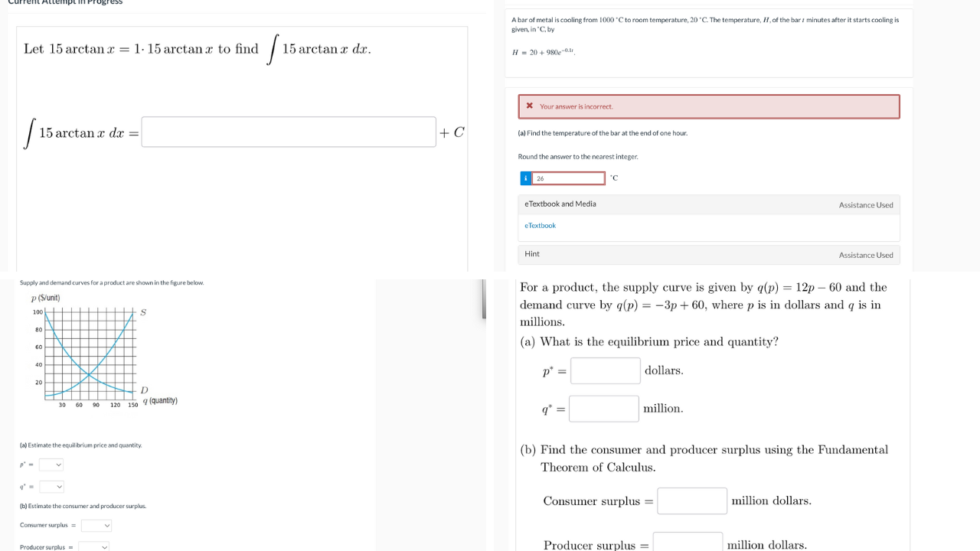
Task: Open the Consumer surplus estimate dropdown
Action: (96, 525)
